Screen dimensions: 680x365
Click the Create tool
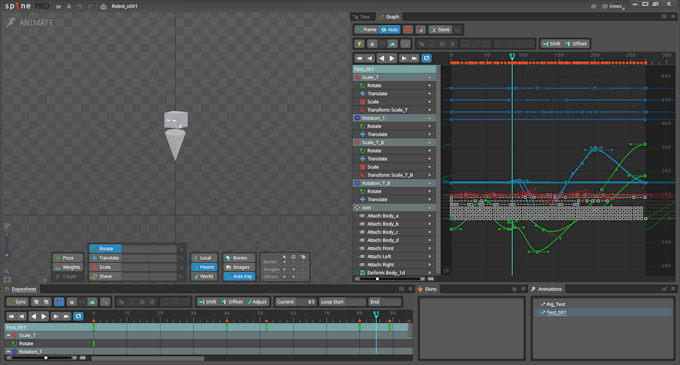pos(68,276)
